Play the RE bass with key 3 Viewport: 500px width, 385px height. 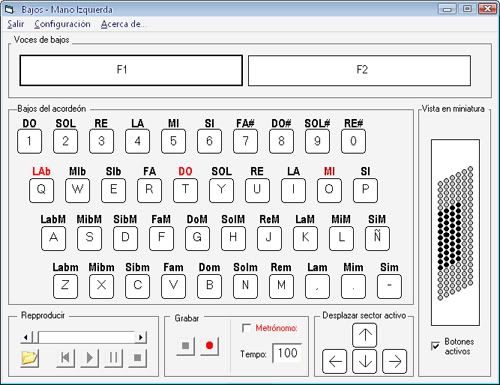tap(102, 141)
